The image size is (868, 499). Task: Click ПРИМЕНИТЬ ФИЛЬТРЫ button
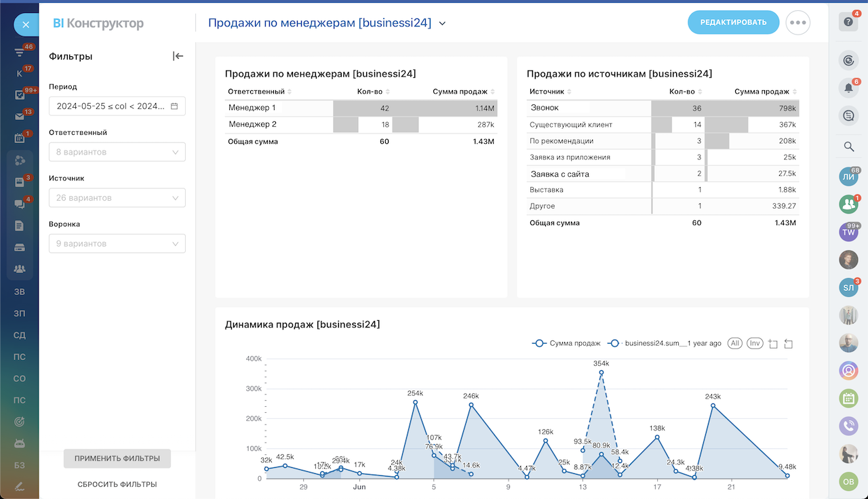point(117,458)
